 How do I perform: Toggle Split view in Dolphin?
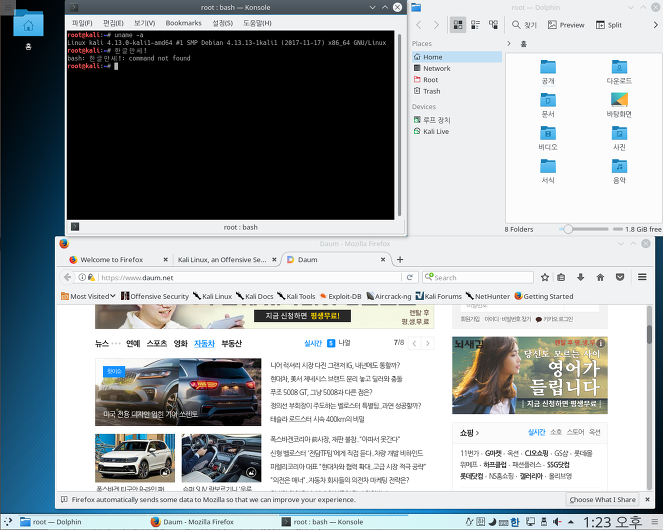tap(609, 25)
